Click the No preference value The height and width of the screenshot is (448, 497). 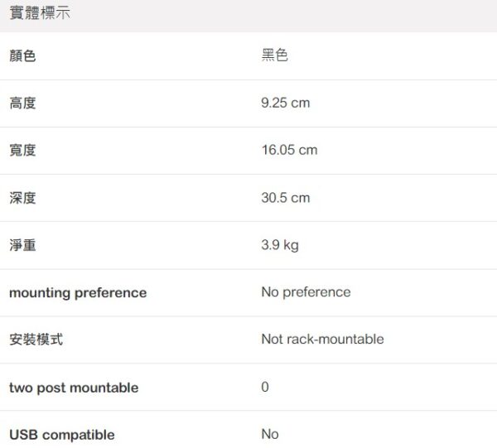(x=306, y=292)
